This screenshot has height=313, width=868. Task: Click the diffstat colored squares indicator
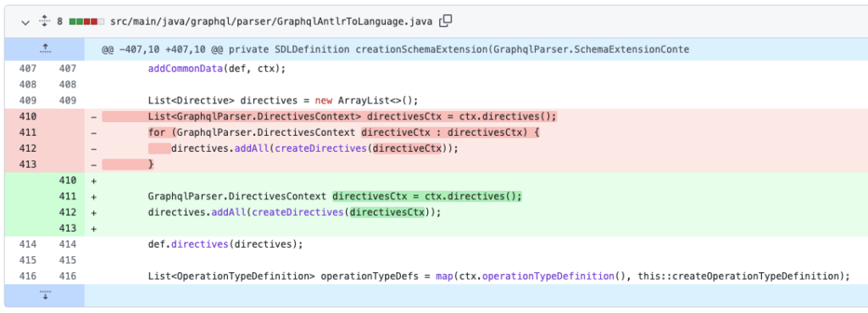(86, 22)
